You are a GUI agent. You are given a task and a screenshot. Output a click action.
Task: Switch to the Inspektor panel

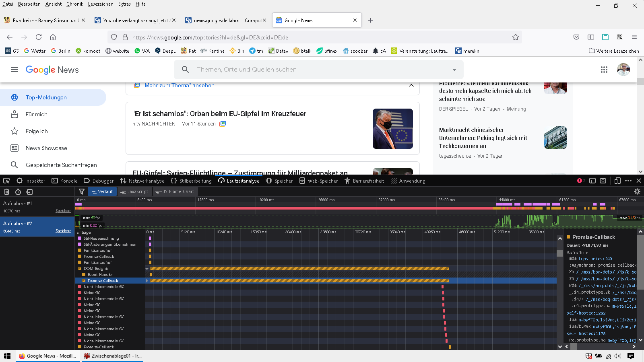pyautogui.click(x=31, y=181)
